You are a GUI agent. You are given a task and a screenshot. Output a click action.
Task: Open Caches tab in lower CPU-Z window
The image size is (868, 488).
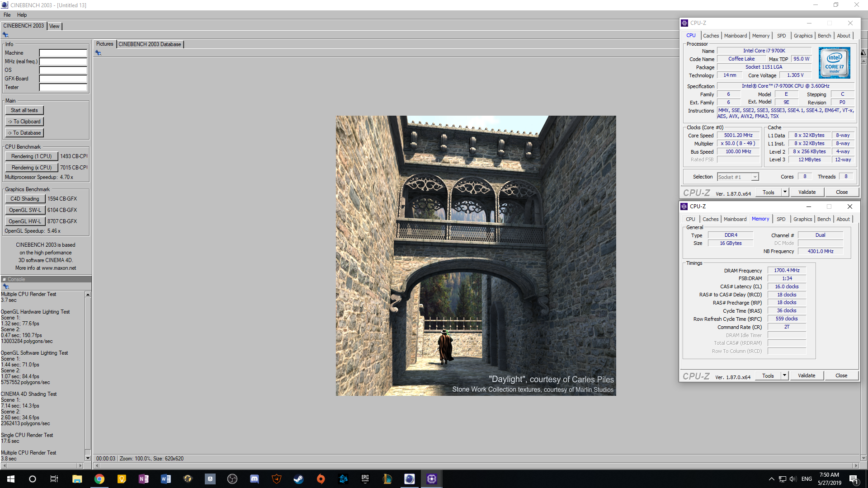point(710,219)
